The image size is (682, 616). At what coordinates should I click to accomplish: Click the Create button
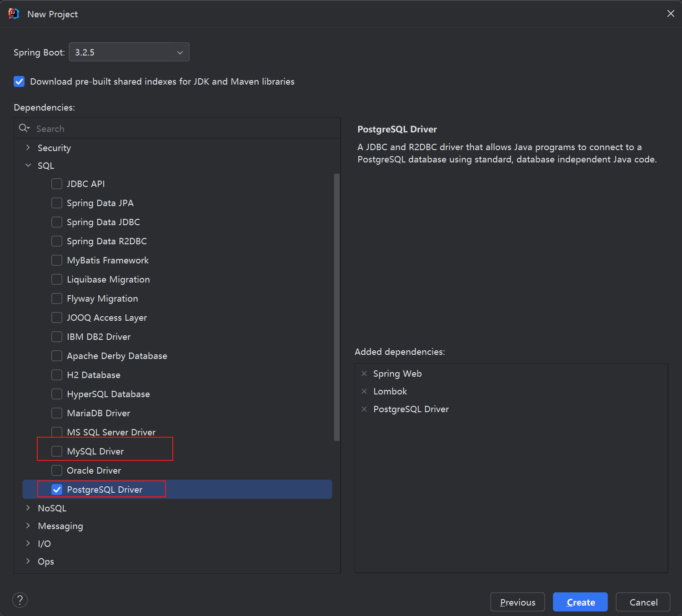pos(580,602)
